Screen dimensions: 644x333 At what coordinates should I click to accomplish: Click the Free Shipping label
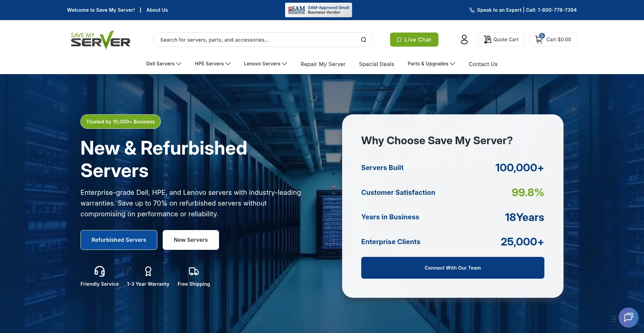(x=194, y=284)
